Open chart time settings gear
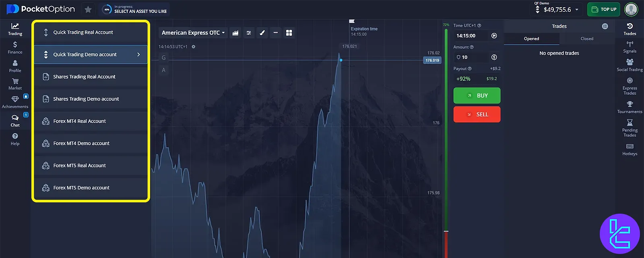This screenshot has width=644, height=258. [x=194, y=47]
